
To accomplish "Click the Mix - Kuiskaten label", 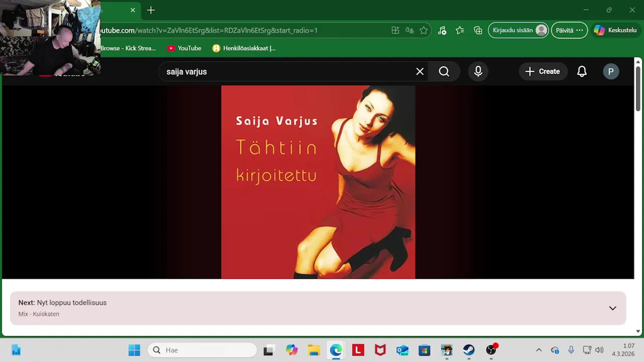I will pos(39,314).
